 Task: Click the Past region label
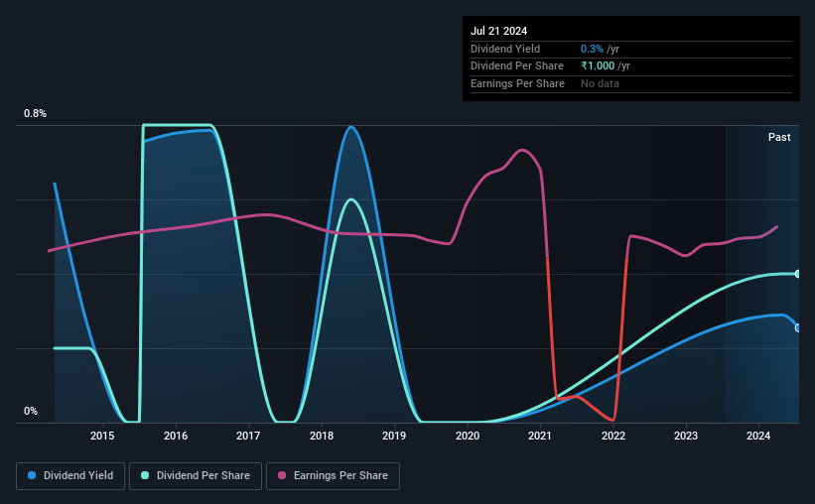(779, 137)
